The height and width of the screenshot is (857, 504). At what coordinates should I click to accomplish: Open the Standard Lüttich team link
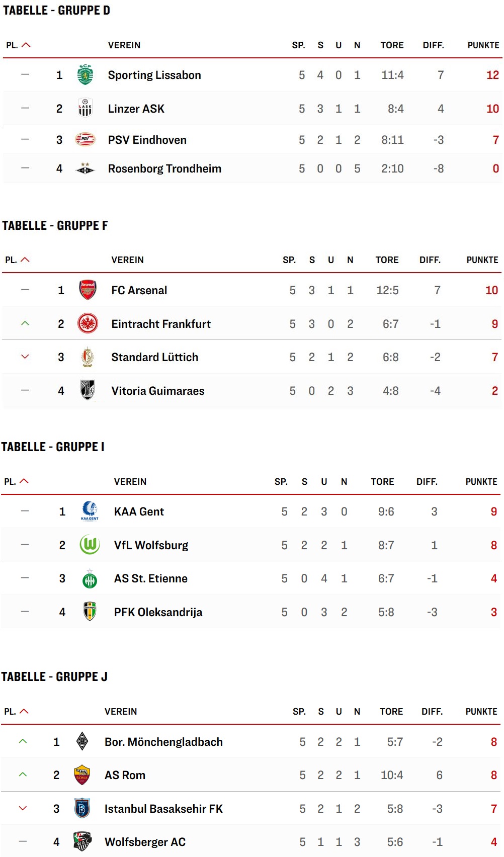[155, 357]
